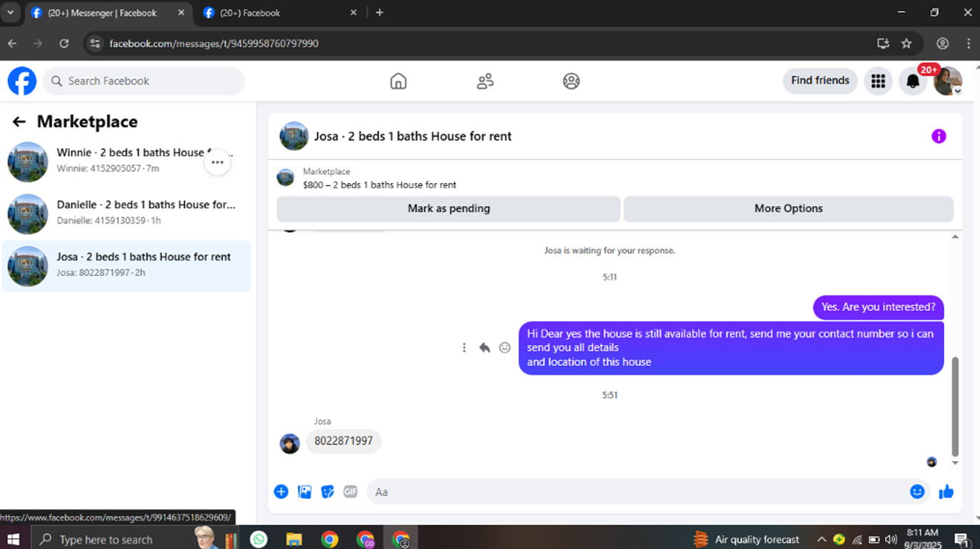
Task: Open the taskbar clock showing 8:11 AM
Action: 922,539
